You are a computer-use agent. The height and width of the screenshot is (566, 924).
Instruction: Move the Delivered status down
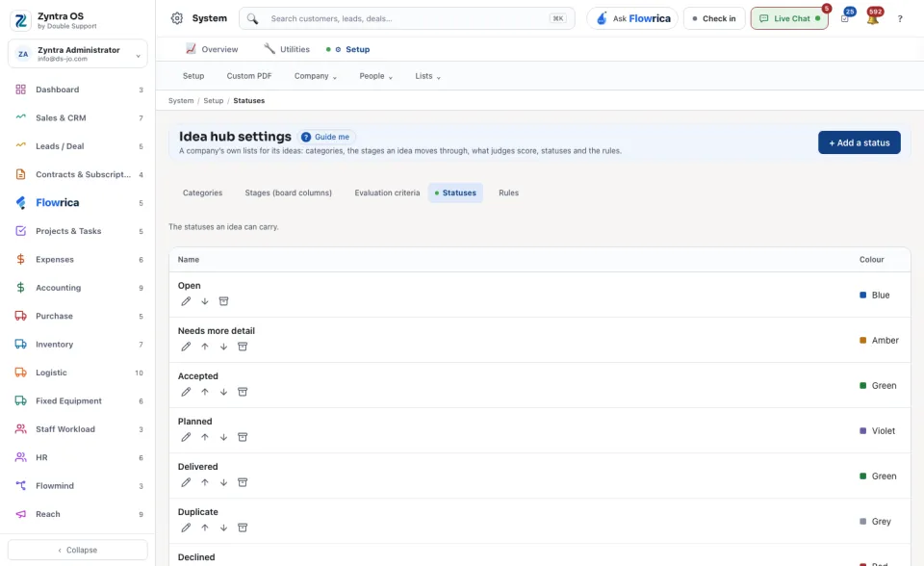pos(223,482)
